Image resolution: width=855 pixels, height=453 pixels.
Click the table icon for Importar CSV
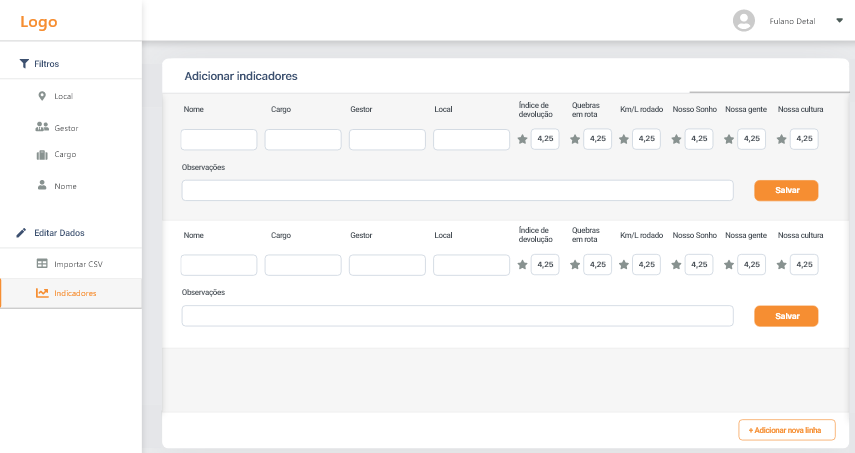(42, 263)
